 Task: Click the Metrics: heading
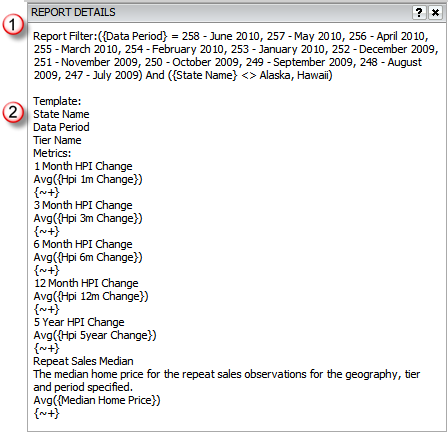[52, 153]
